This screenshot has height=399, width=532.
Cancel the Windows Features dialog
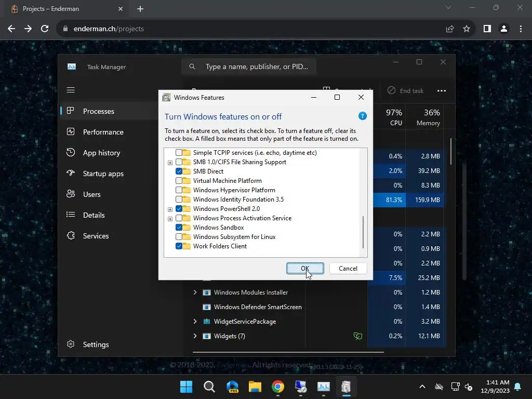[x=348, y=269]
